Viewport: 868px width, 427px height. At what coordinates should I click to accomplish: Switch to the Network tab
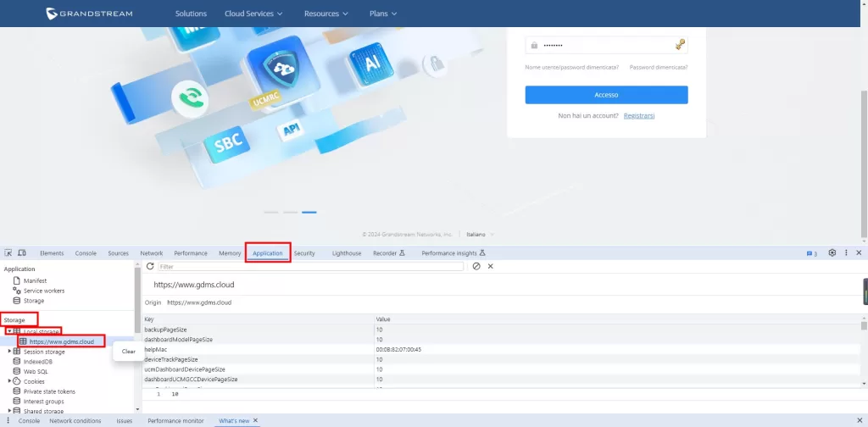(151, 253)
